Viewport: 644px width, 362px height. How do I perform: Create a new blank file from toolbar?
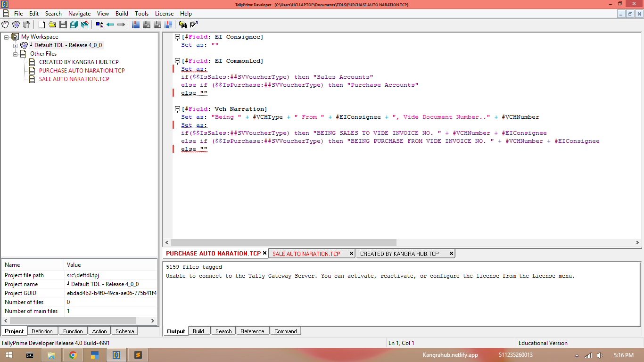click(x=42, y=25)
